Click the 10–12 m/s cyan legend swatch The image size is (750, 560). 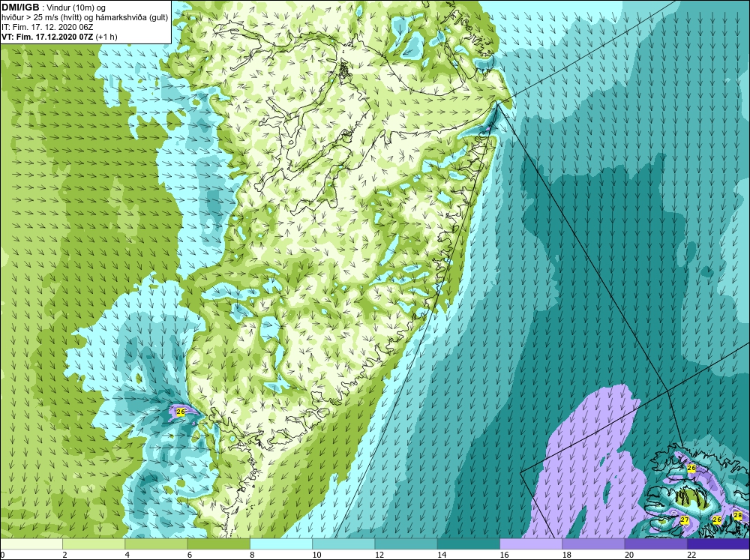tap(343, 544)
